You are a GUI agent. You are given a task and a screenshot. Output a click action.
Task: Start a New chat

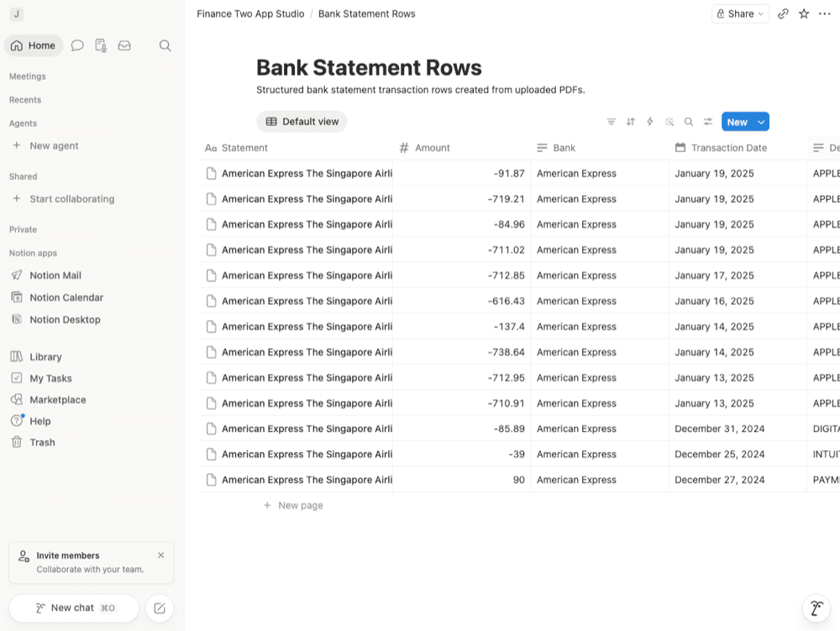(x=74, y=608)
